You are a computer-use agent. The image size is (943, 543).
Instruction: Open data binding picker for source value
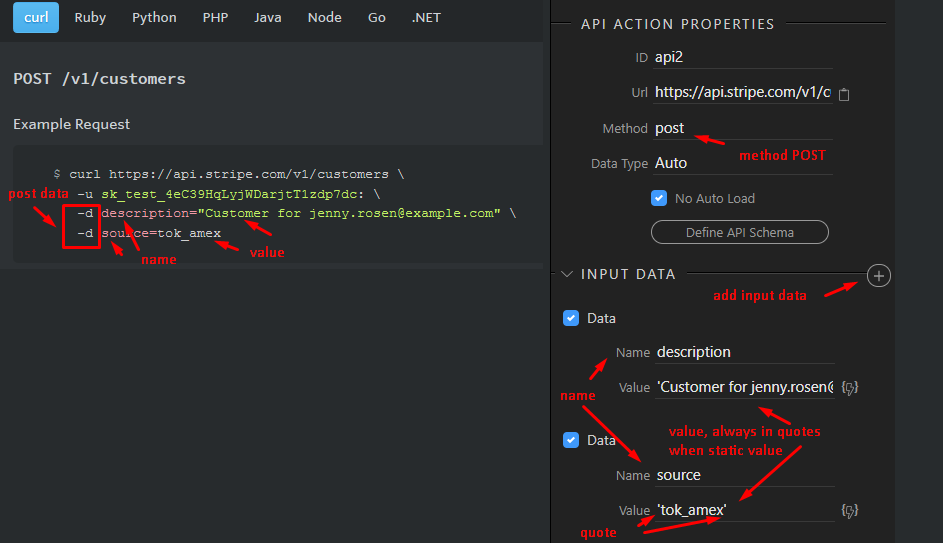(850, 511)
